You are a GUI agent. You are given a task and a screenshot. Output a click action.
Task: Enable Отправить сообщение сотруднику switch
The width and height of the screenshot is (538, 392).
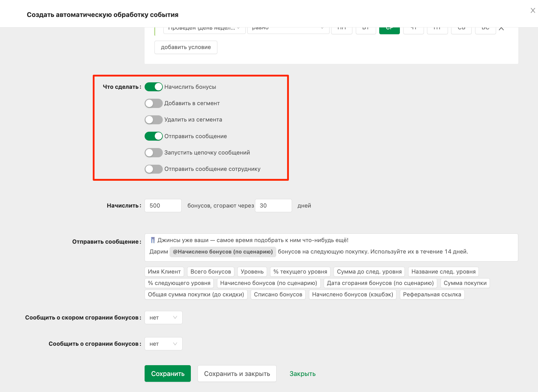[154, 169]
